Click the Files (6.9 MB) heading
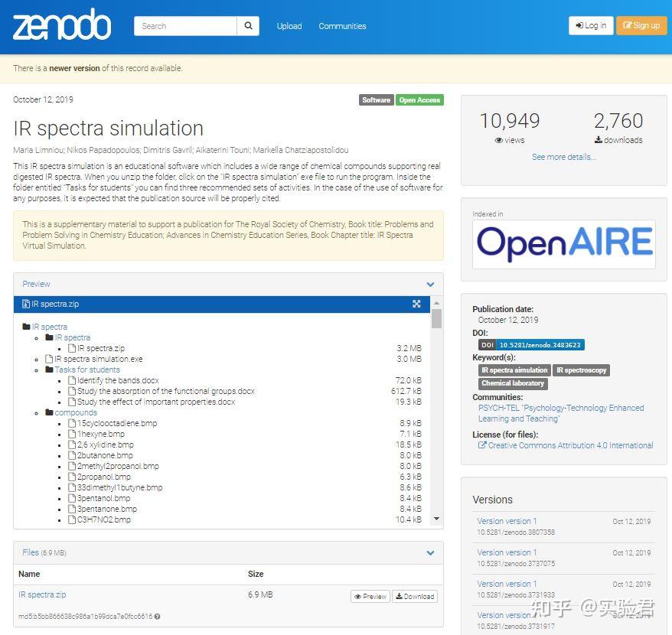 [44, 552]
